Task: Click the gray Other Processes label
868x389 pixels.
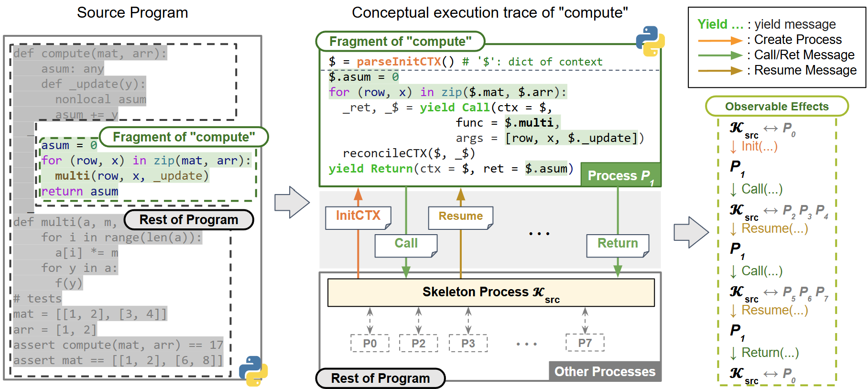Action: pos(605,371)
